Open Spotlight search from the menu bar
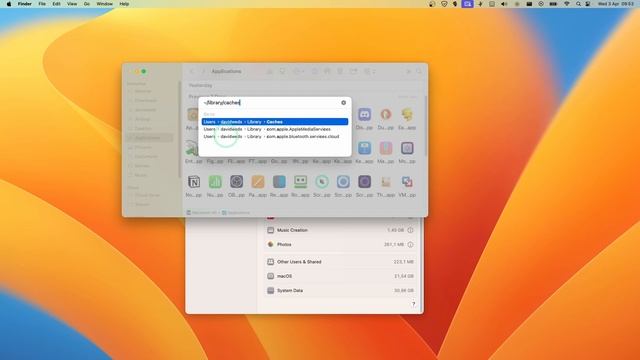The height and width of the screenshot is (360, 640). pos(578,4)
